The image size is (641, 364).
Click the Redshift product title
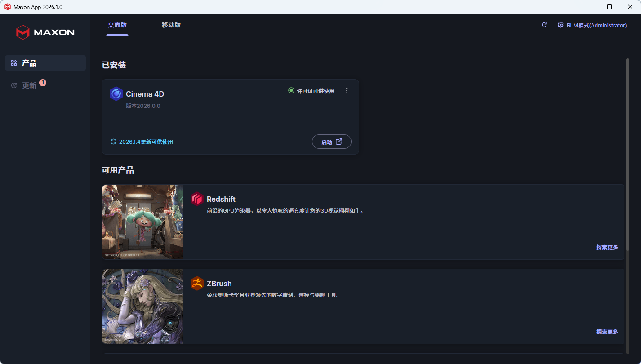click(221, 199)
